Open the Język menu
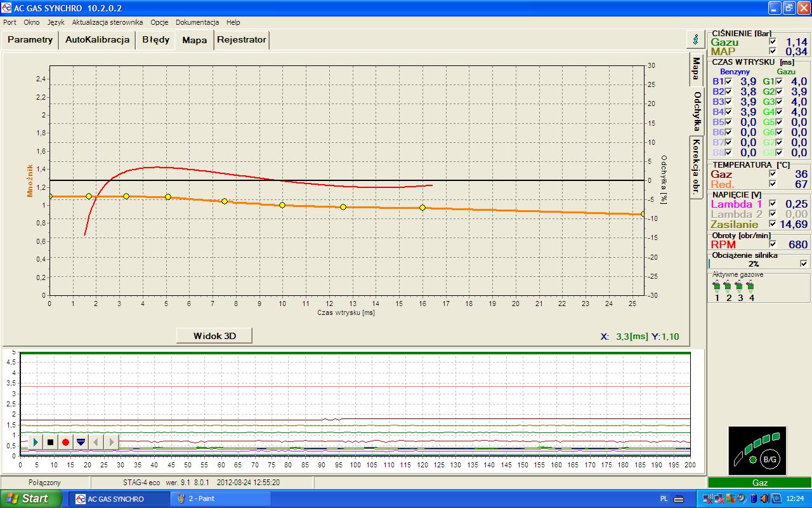Image resolution: width=812 pixels, height=508 pixels. click(56, 22)
